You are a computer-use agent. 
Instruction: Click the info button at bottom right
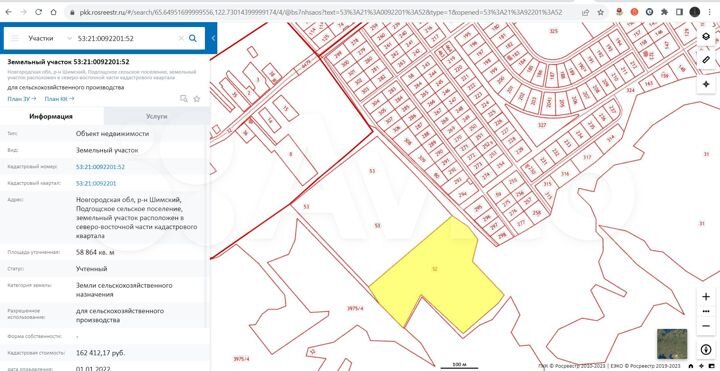(x=706, y=350)
